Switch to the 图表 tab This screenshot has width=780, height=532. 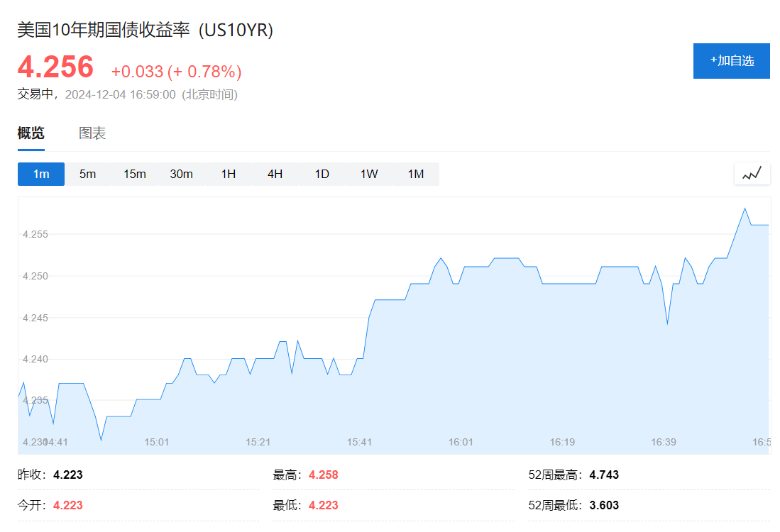tap(92, 133)
